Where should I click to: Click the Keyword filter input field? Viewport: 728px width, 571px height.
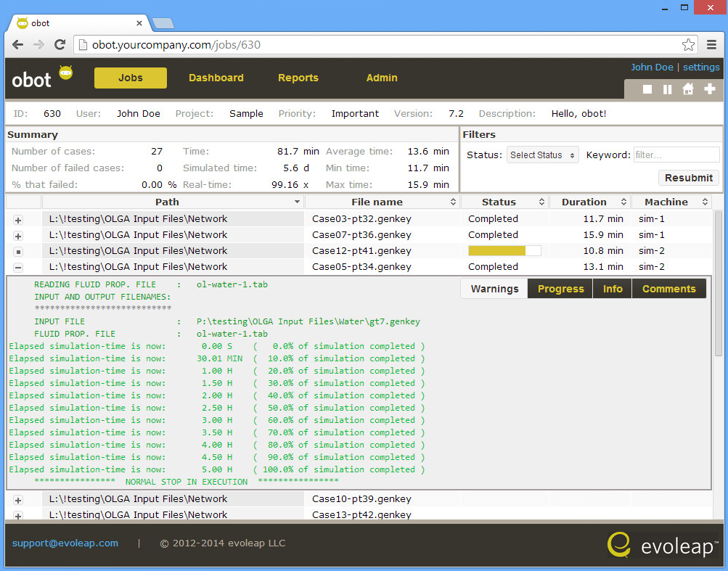676,155
